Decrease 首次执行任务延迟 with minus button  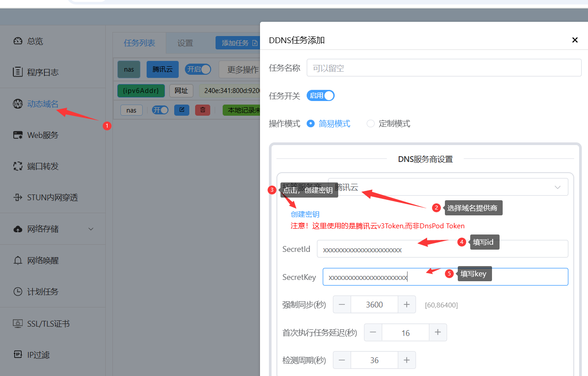[373, 332]
